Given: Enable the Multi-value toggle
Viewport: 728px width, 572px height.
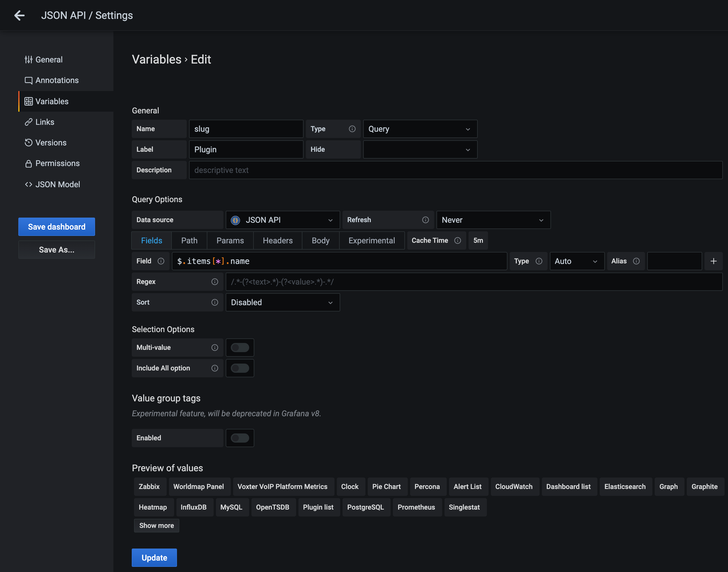Looking at the screenshot, I should (x=240, y=347).
